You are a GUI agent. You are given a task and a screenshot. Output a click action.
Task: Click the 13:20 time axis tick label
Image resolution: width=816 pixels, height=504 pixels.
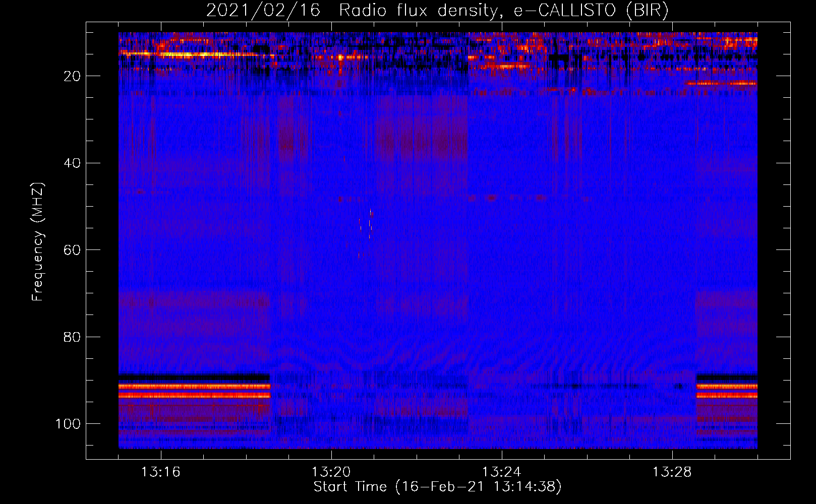331,472
